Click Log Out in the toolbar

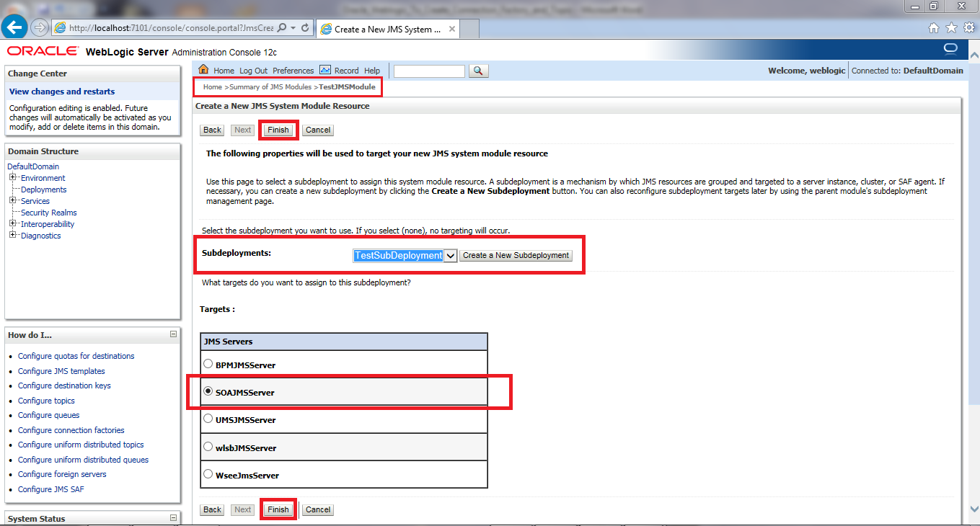tap(253, 71)
